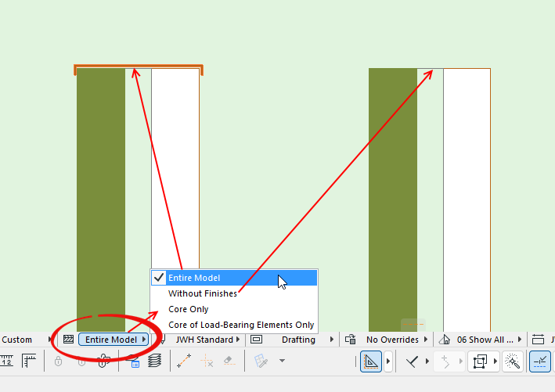Image resolution: width=555 pixels, height=392 pixels.
Task: Click the renovation filter house icon
Action: point(445,340)
